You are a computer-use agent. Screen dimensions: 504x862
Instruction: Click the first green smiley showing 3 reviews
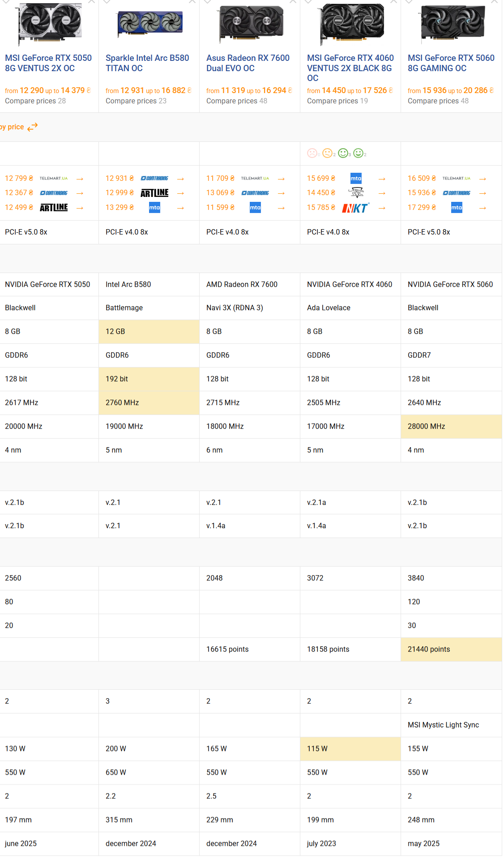click(x=343, y=154)
